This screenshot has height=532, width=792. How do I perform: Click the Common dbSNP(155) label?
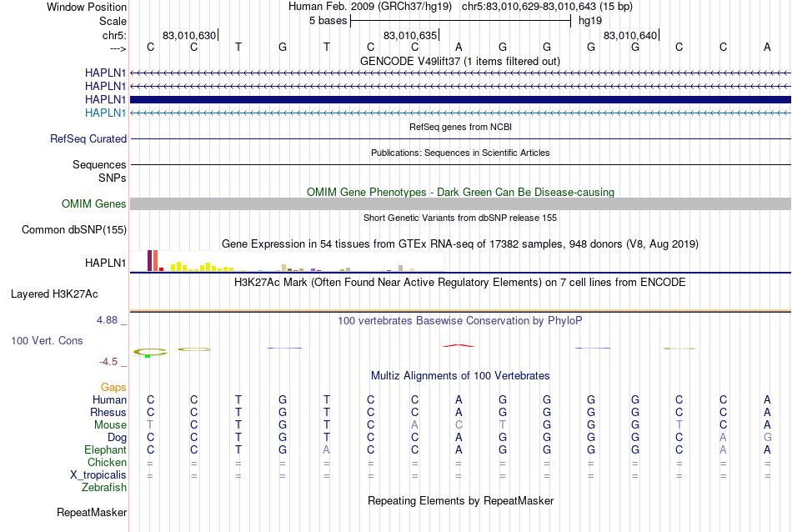tap(73, 230)
